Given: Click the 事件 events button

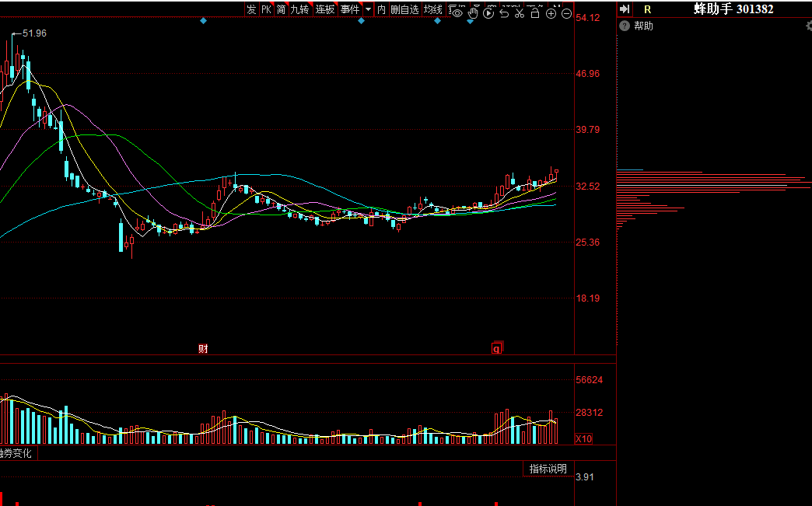Looking at the screenshot, I should [350, 9].
